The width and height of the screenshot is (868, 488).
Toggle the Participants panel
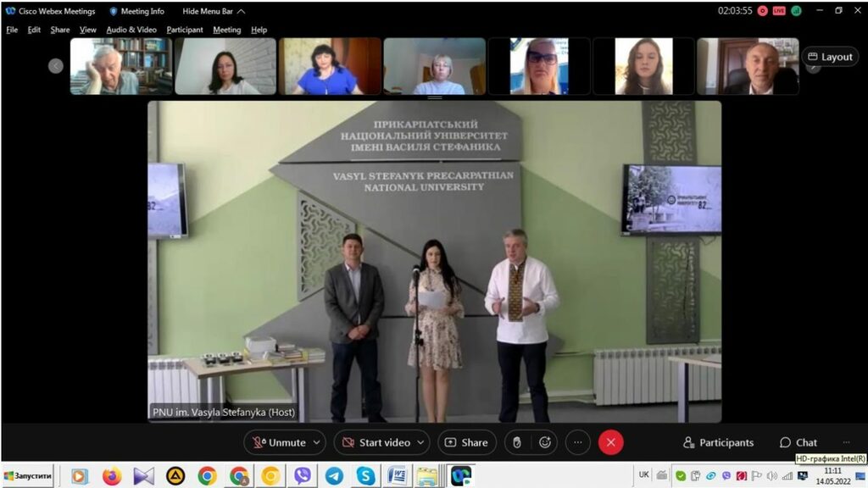tap(718, 442)
